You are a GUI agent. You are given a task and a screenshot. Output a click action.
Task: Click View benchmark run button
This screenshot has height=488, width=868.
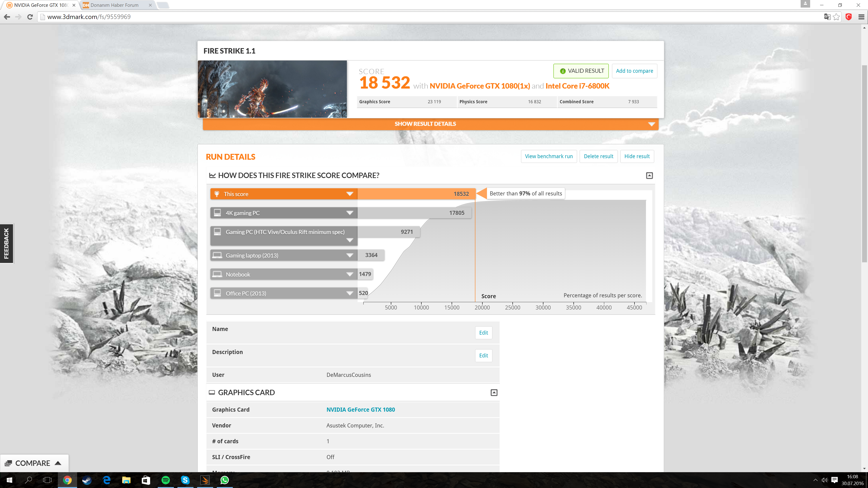click(x=549, y=156)
